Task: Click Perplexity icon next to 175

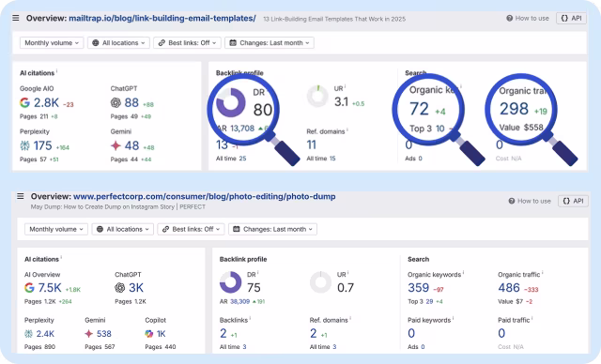Action: pos(25,145)
